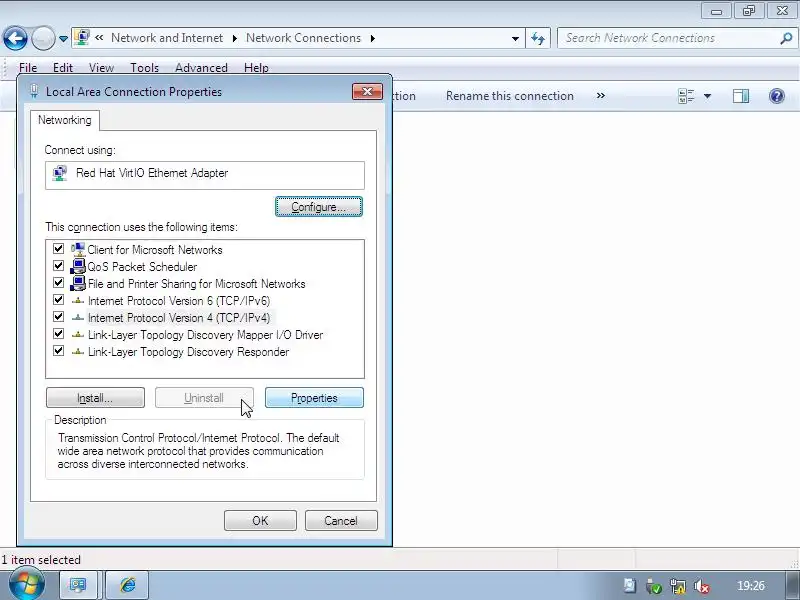Toggle the preview pane icon
Image resolution: width=800 pixels, height=600 pixels.
point(741,96)
